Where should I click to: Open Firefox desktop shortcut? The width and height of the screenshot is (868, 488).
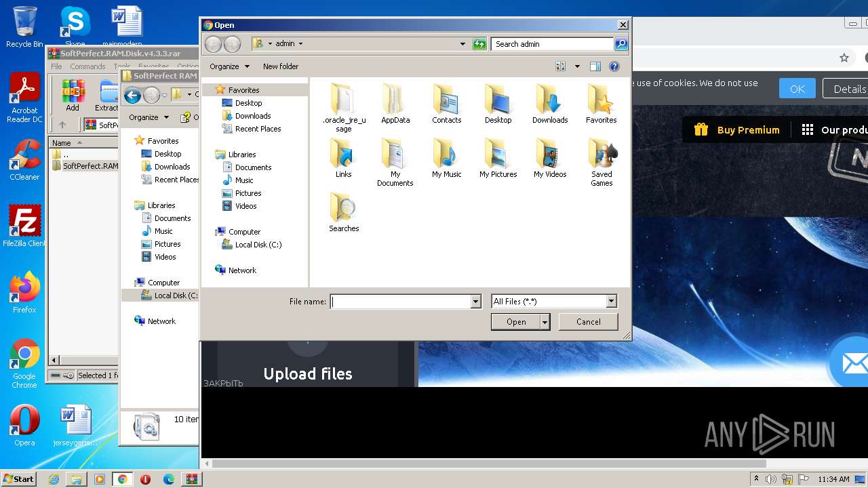(x=24, y=293)
